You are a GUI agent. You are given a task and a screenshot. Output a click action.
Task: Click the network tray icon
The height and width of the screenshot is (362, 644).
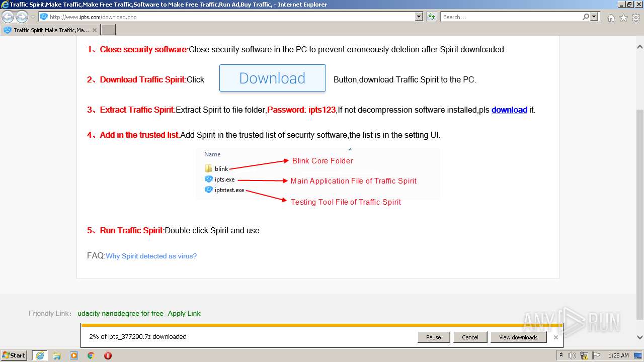click(584, 355)
